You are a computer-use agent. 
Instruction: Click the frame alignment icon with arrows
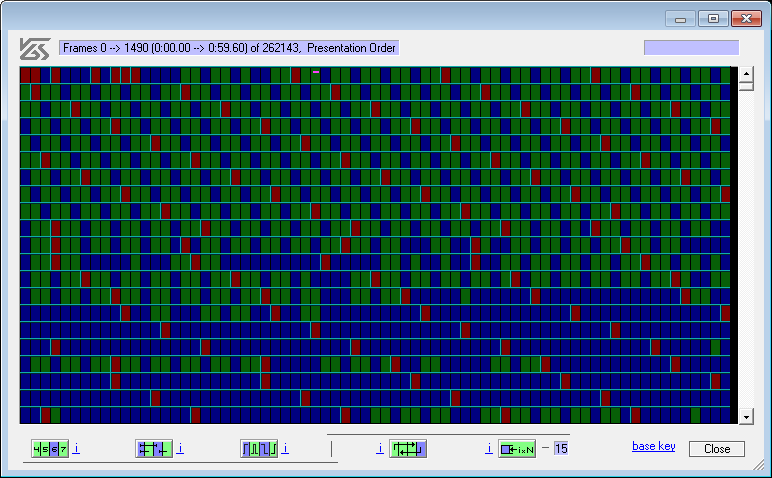pyautogui.click(x=154, y=449)
